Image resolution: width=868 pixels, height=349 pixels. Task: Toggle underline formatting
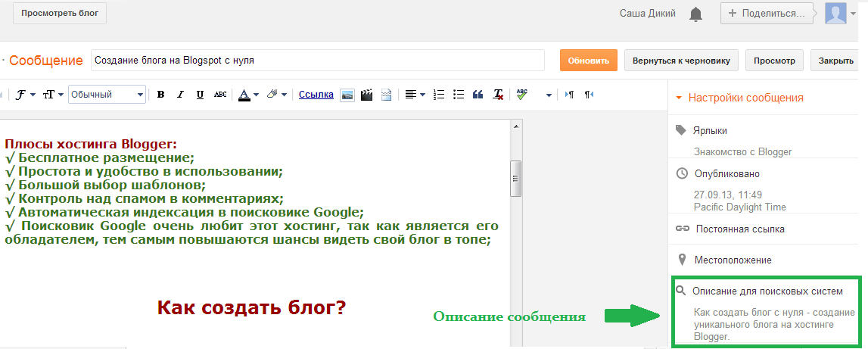coord(200,95)
